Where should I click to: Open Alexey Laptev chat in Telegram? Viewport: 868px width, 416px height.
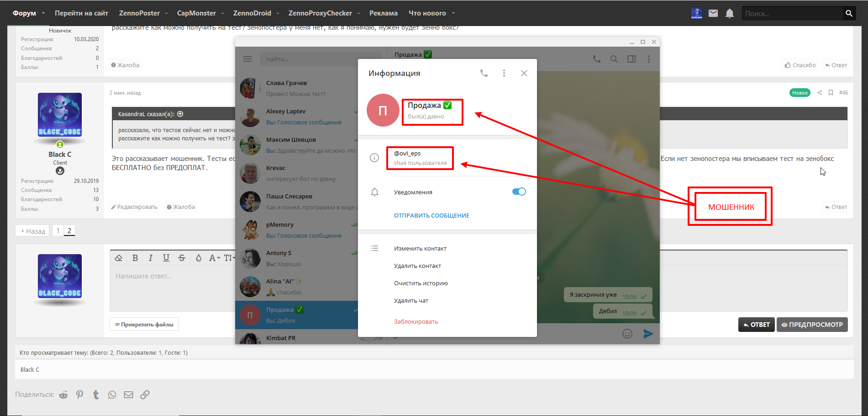[x=297, y=117]
